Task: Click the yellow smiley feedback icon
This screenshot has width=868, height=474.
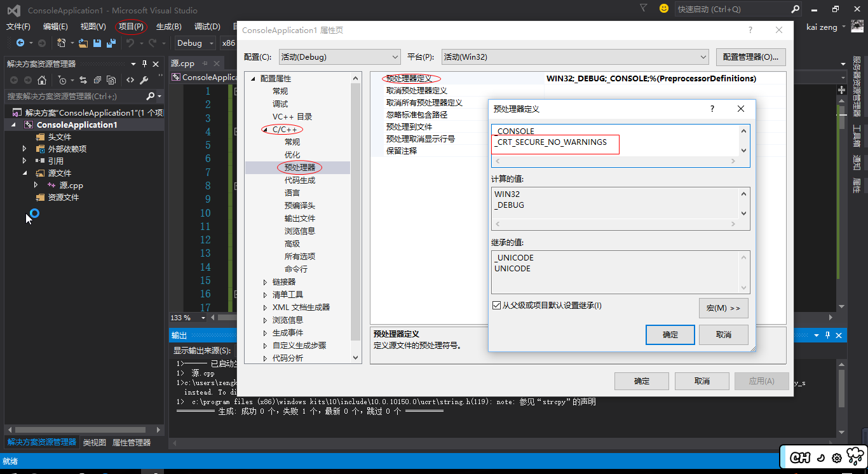Action: point(664,9)
